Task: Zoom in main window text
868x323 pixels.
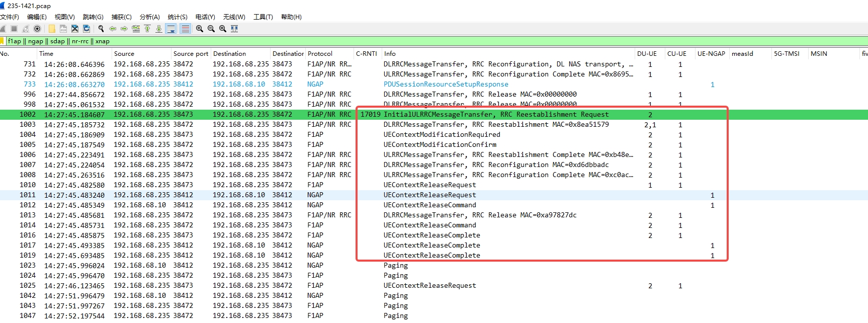Action: click(200, 29)
